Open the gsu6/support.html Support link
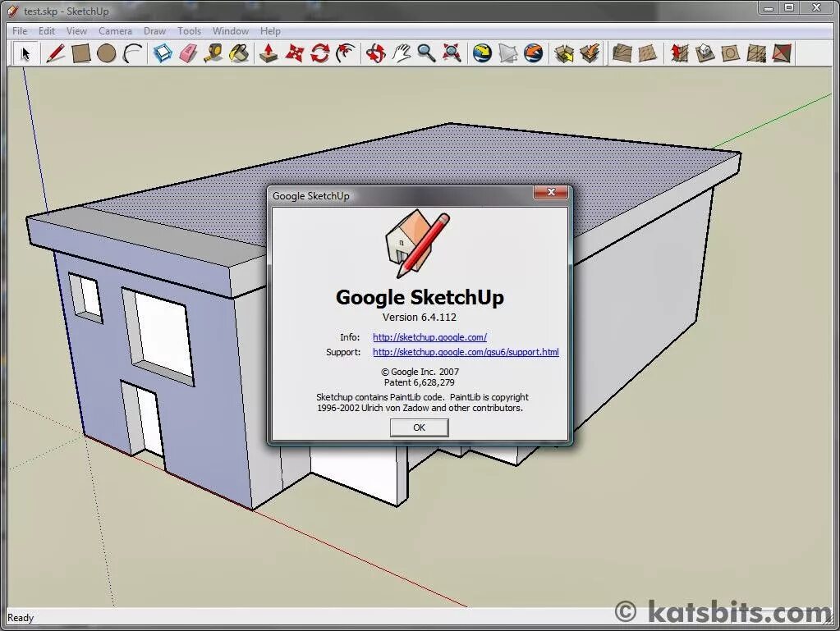Image resolution: width=840 pixels, height=631 pixels. coord(466,352)
